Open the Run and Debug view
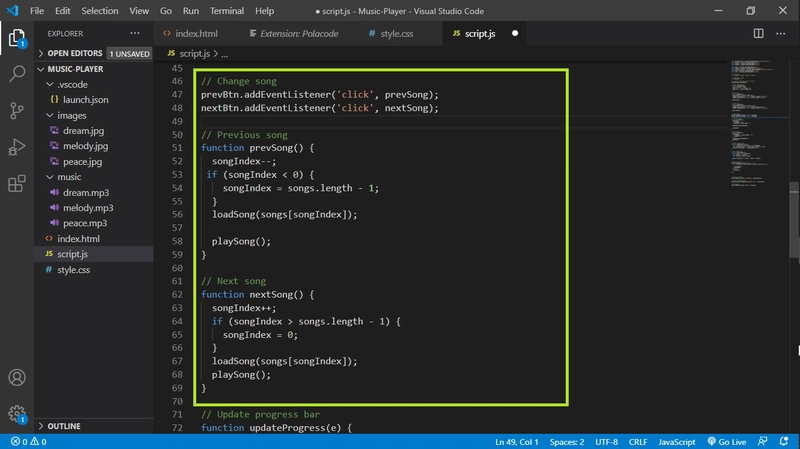 tap(17, 147)
